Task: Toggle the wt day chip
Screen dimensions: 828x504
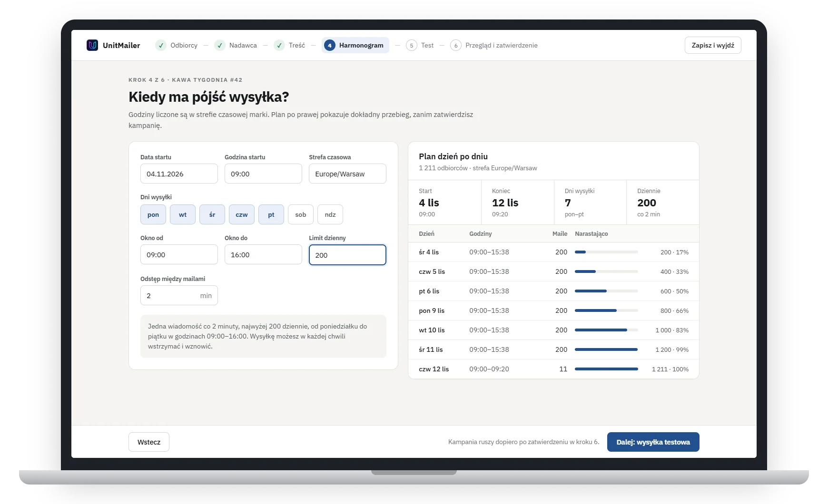Action: pos(183,214)
